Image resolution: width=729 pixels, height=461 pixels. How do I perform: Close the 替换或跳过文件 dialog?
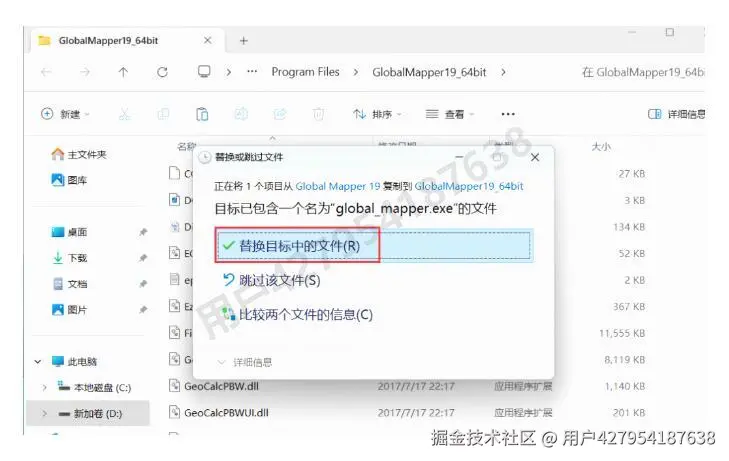point(535,158)
